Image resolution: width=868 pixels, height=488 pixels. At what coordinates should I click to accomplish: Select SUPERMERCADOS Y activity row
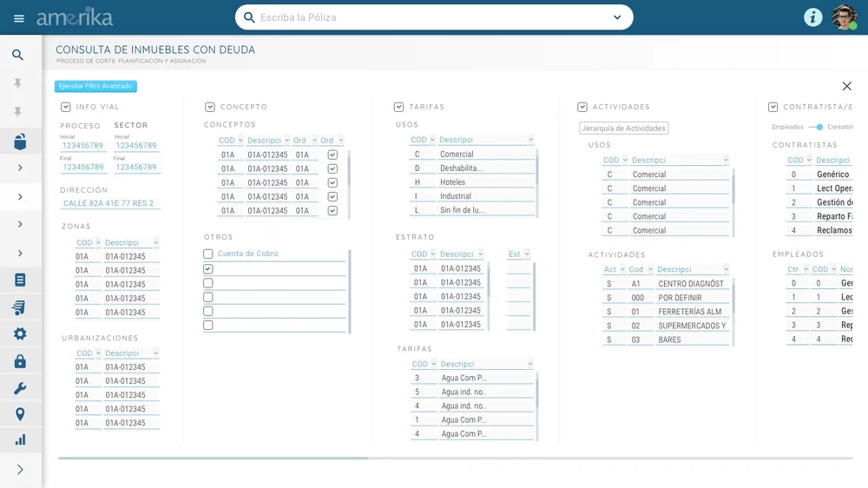tap(666, 326)
